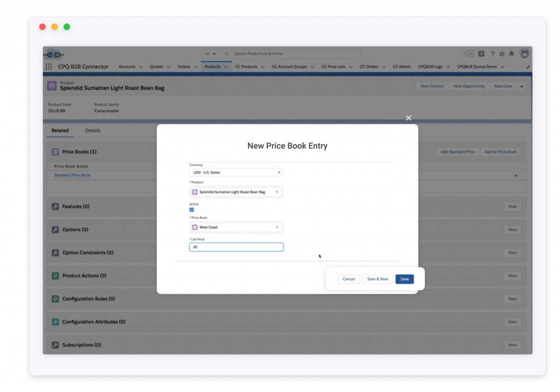
Task: Open the notifications bell
Action: pos(512,54)
